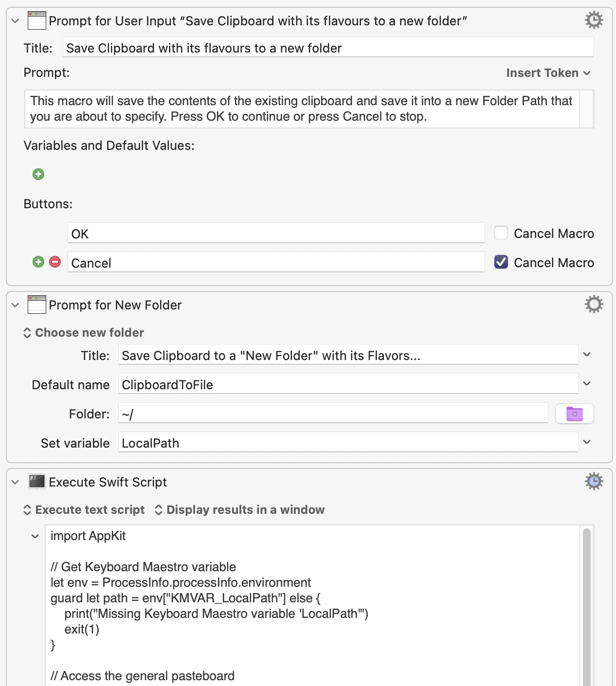Viewport: 616px width, 686px height.
Task: Remove Cancel button with red minus icon
Action: click(x=55, y=262)
